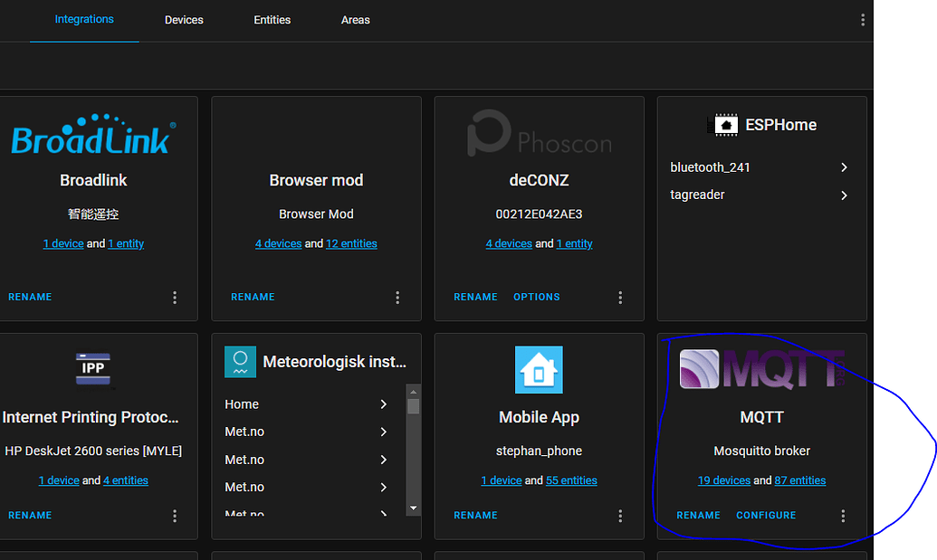
Task: Open Internet Printing Protocol card three-dot menu
Action: [x=175, y=516]
